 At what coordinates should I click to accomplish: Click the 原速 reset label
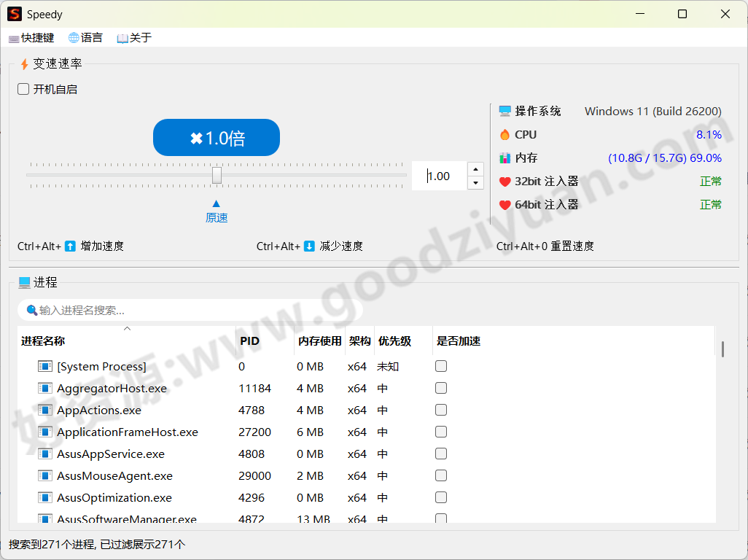click(217, 217)
